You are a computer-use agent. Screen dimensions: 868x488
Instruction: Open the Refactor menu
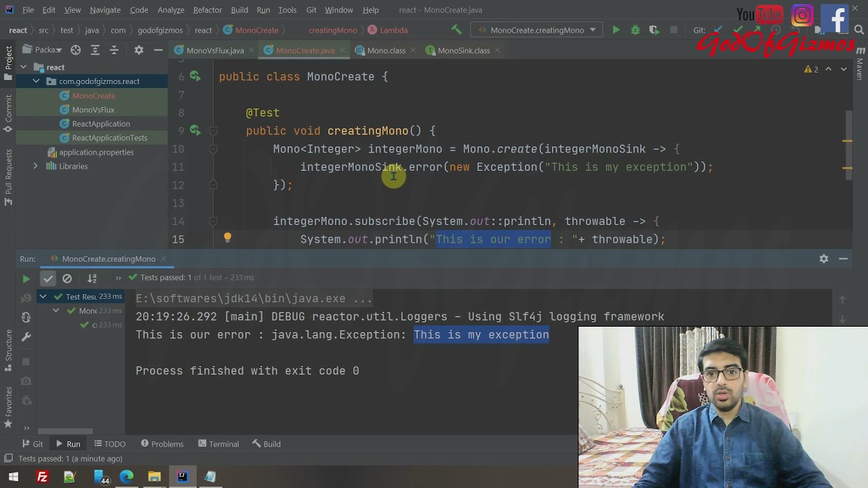tap(207, 10)
